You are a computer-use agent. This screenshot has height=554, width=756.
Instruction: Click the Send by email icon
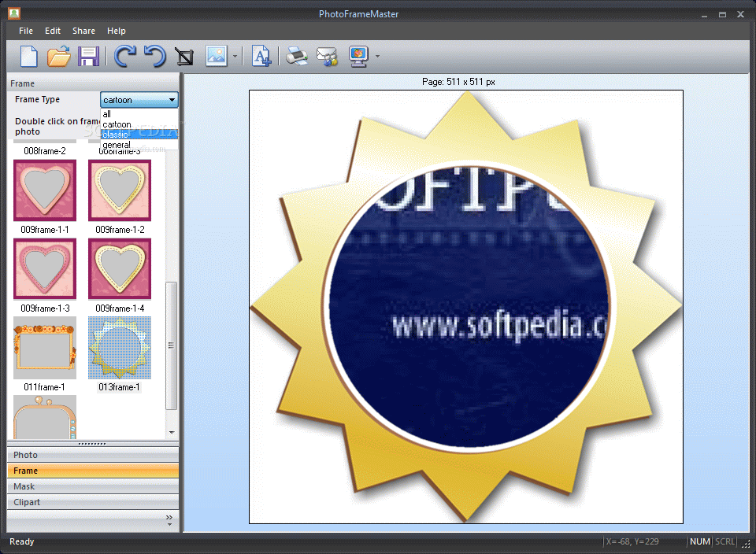pos(328,57)
